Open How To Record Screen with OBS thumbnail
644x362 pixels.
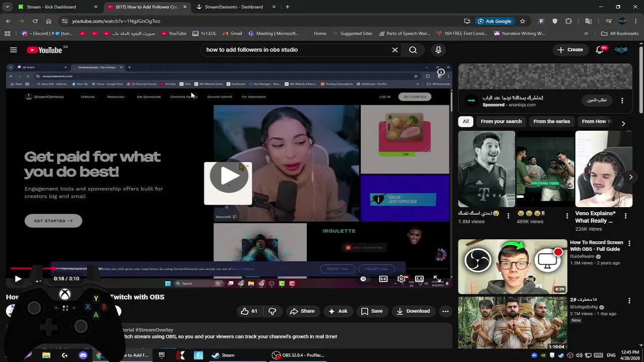(x=512, y=266)
